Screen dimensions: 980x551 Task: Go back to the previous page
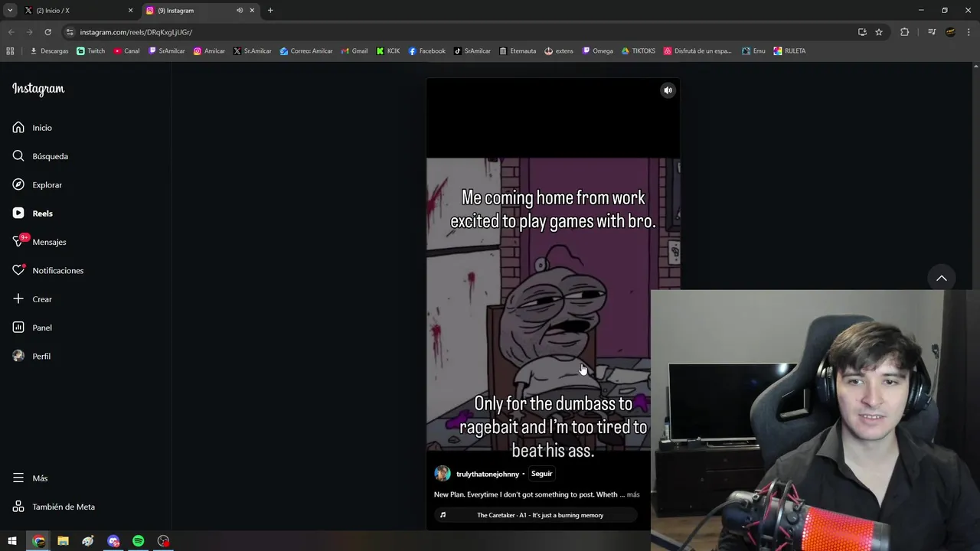point(11,32)
